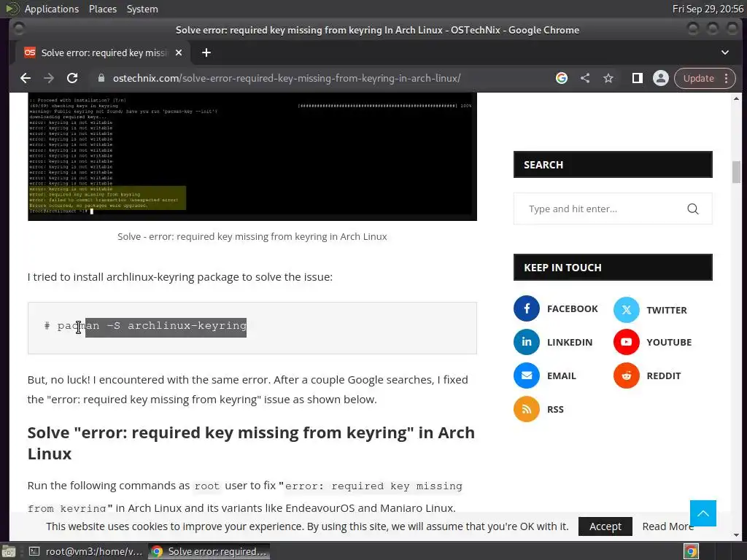Bookmark this page with the star

pos(608,78)
